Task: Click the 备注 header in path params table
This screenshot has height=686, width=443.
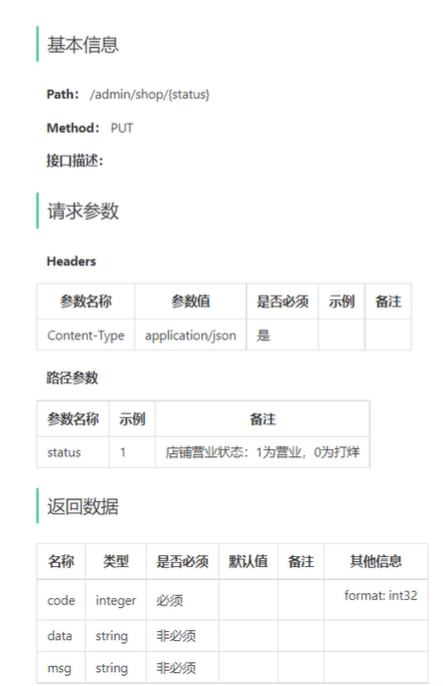Action: [262, 419]
